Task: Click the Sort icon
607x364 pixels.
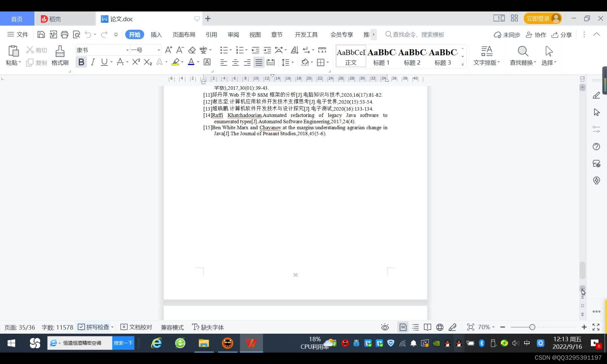Action: [294, 50]
